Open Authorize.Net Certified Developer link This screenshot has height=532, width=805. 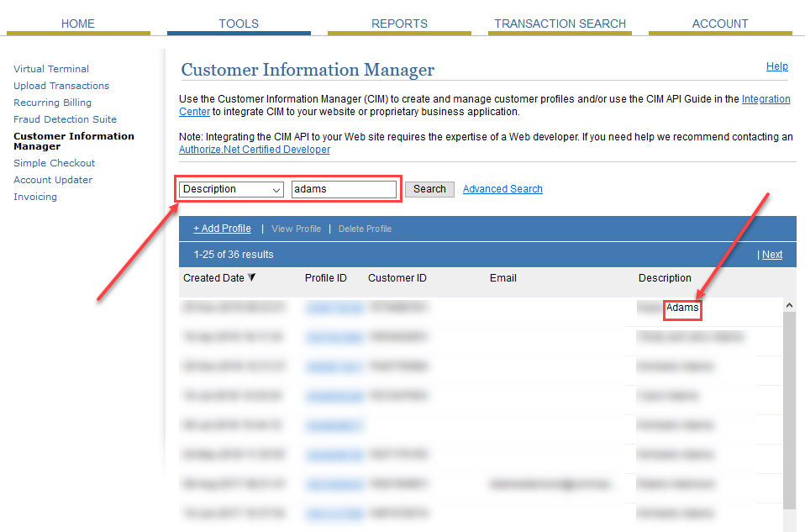click(x=255, y=150)
